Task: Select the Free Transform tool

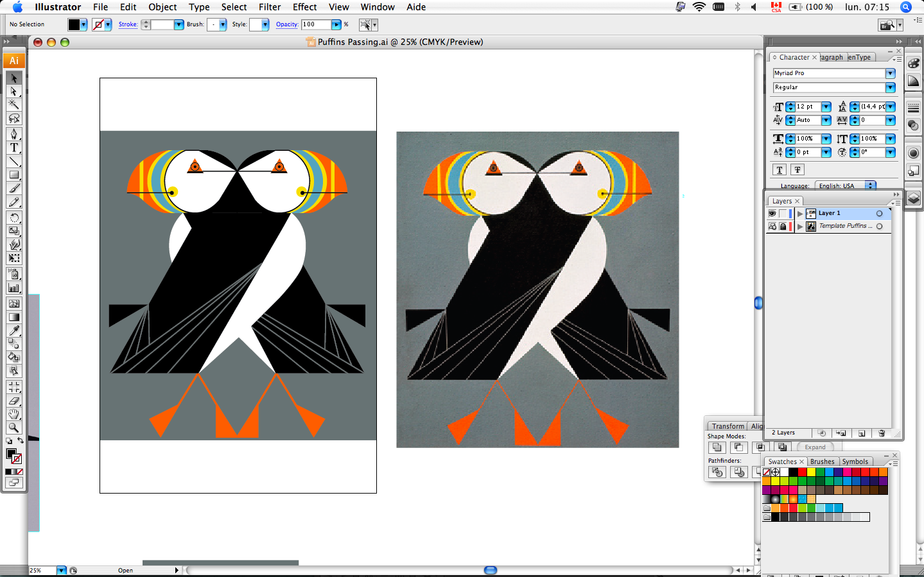Action: tap(14, 258)
